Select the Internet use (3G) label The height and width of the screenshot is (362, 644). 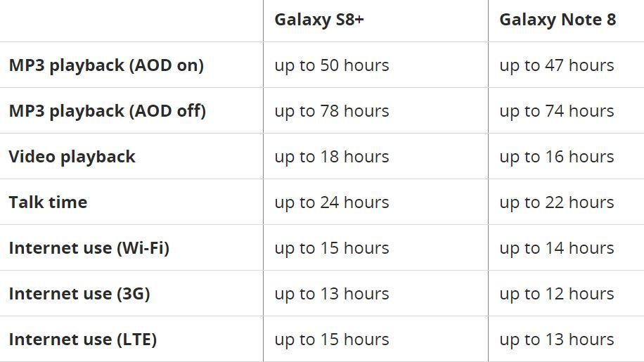79,294
